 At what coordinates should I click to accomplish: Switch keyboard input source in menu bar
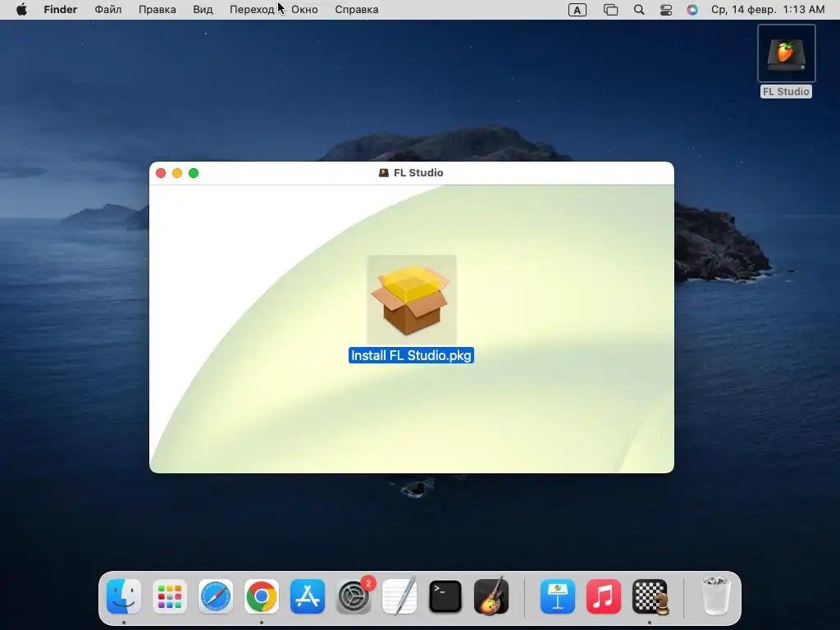(577, 10)
